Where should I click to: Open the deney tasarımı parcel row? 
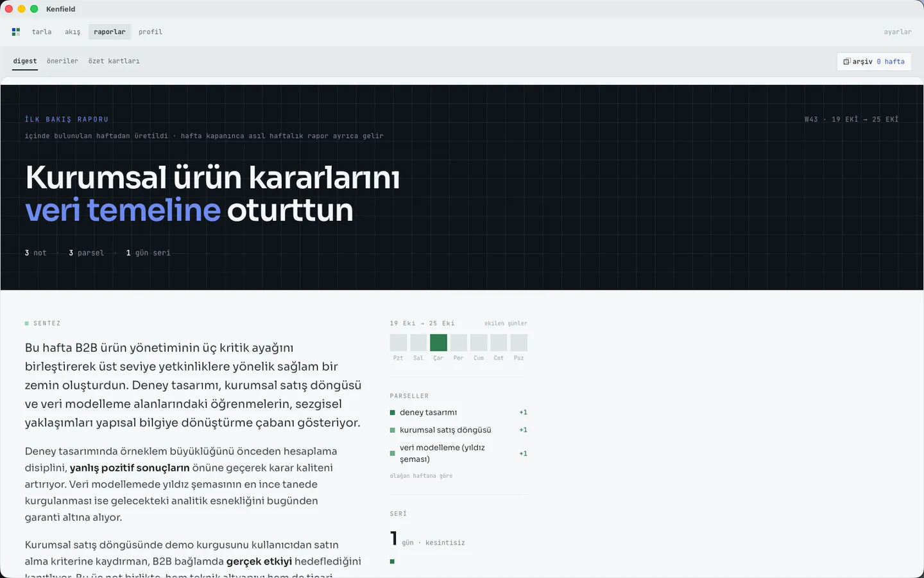click(459, 412)
